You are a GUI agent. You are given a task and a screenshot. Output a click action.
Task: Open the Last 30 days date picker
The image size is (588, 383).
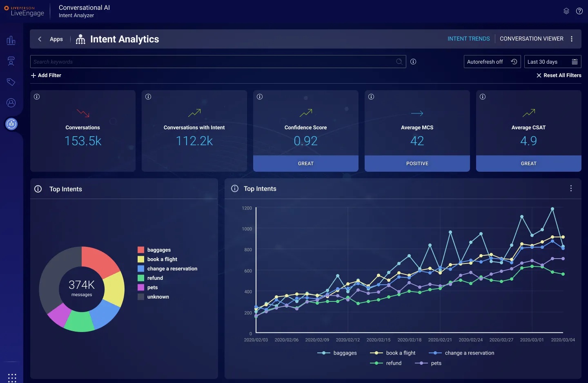[552, 62]
